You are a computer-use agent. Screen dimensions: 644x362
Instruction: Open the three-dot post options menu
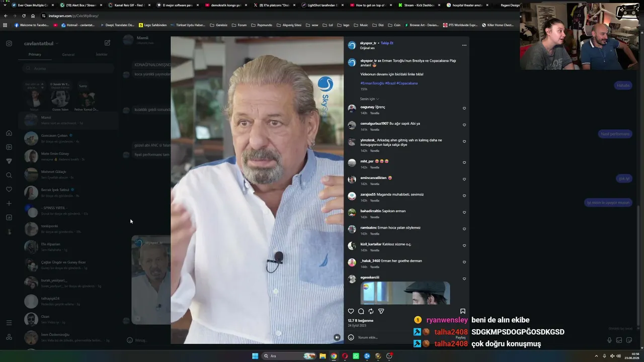pyautogui.click(x=464, y=45)
